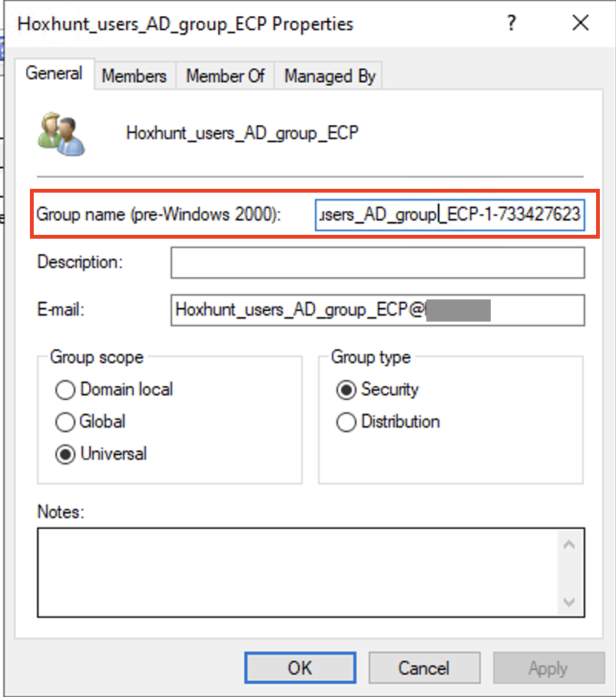Screen dimensions: 616x697
Task: Click the help question mark button
Action: click(512, 23)
